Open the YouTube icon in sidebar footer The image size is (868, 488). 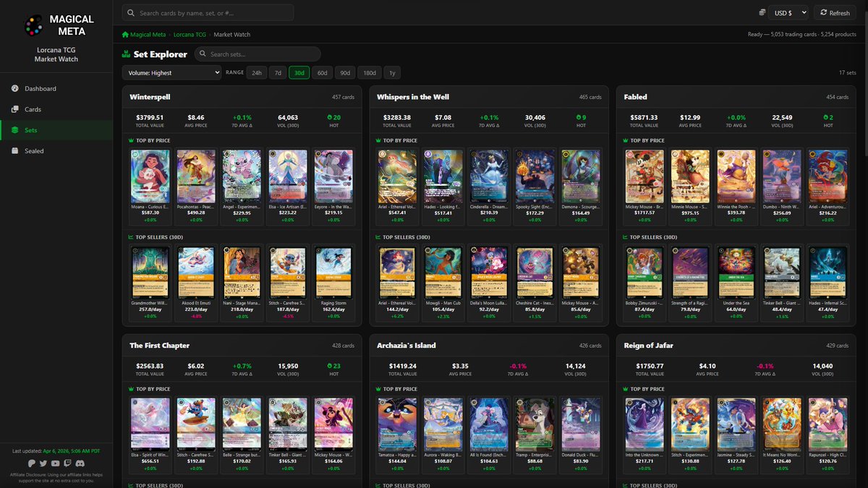pyautogui.click(x=55, y=463)
